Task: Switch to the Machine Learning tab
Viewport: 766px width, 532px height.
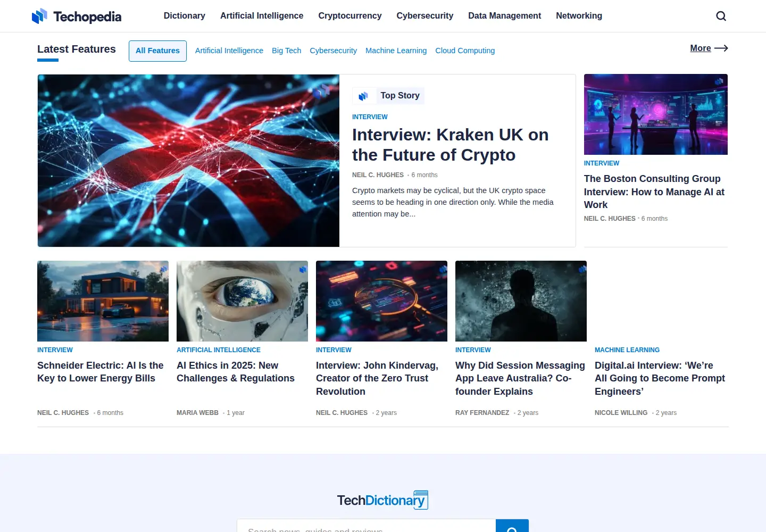Action: pyautogui.click(x=396, y=51)
